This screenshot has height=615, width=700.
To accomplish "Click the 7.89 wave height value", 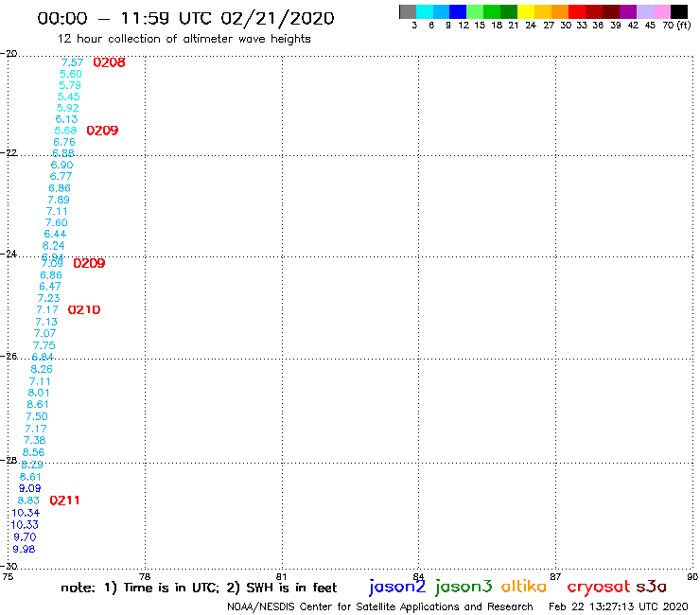I will [59, 200].
